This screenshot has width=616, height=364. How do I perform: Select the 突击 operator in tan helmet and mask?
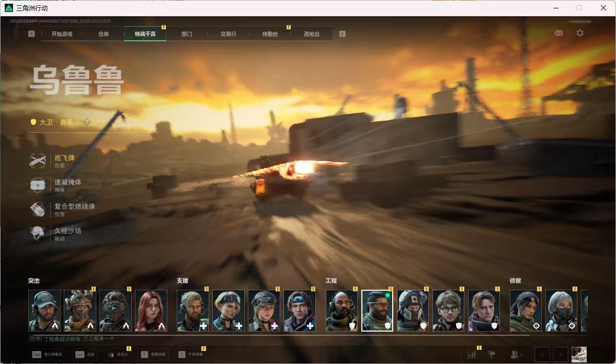pyautogui.click(x=80, y=311)
